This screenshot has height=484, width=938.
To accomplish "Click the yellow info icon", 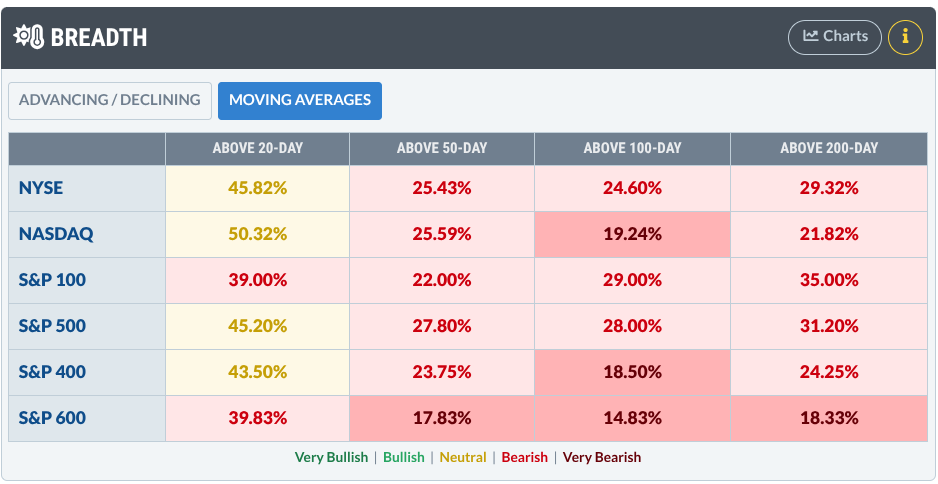I will click(x=905, y=37).
